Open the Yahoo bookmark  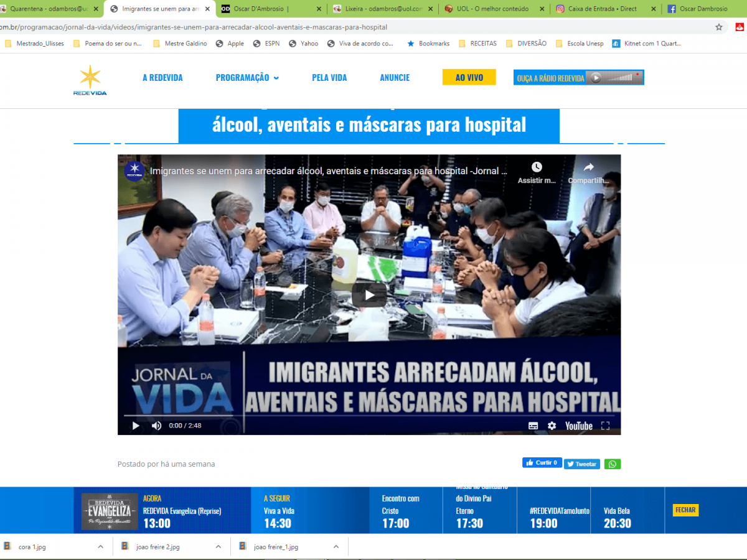coord(304,44)
